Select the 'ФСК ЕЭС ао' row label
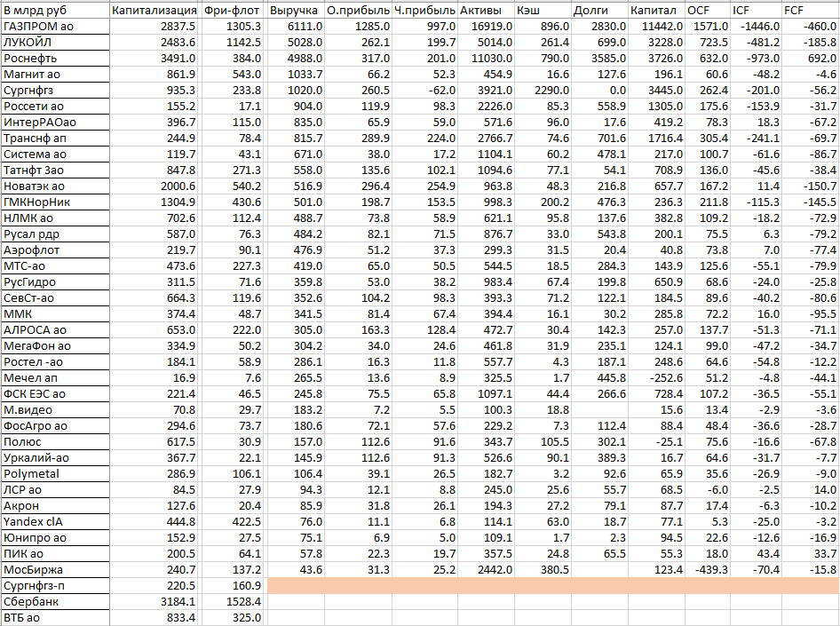Viewport: 840px width, 626px height. 55,394
